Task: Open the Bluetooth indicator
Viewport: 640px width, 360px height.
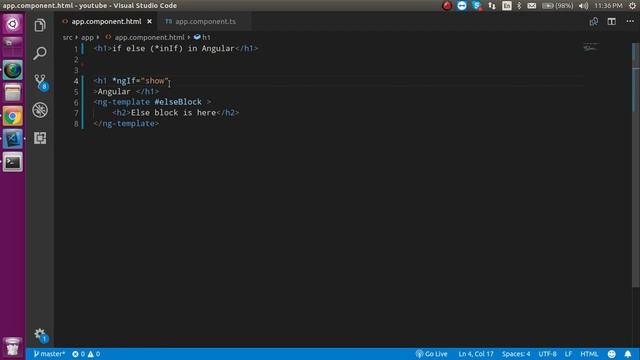Action: click(519, 6)
